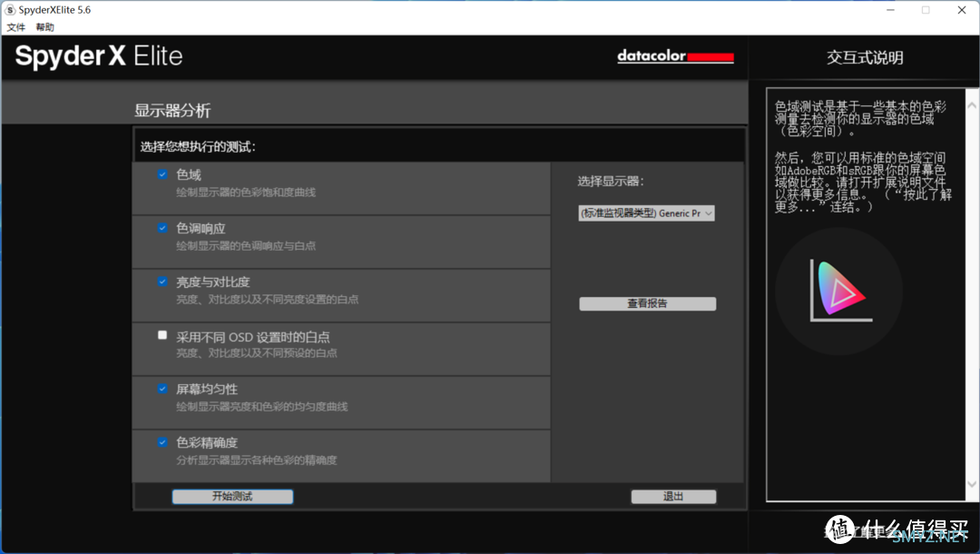Close the SpyderXElite window

(962, 10)
